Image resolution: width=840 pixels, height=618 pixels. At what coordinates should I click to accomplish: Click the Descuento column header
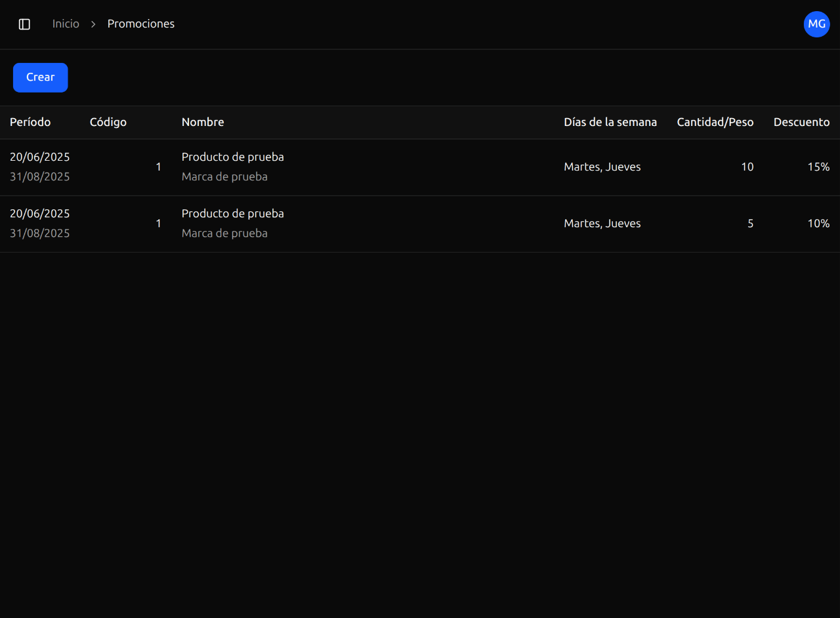coord(801,122)
